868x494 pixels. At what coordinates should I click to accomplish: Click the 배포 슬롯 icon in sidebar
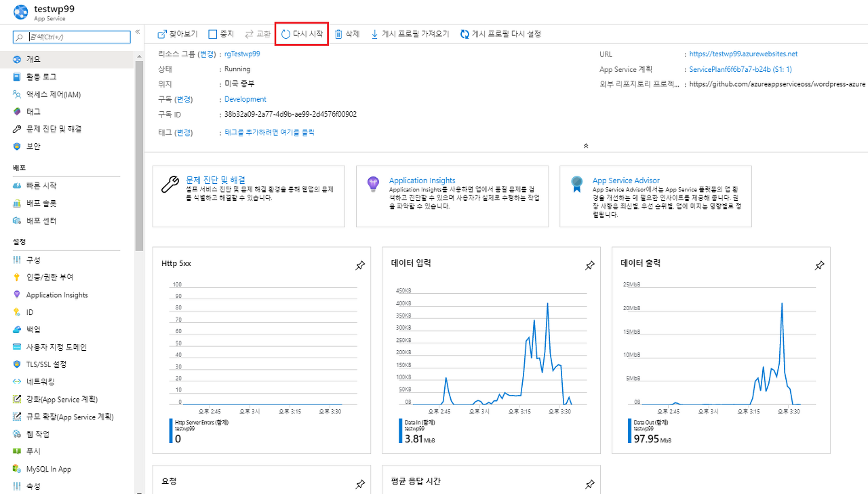tap(17, 203)
